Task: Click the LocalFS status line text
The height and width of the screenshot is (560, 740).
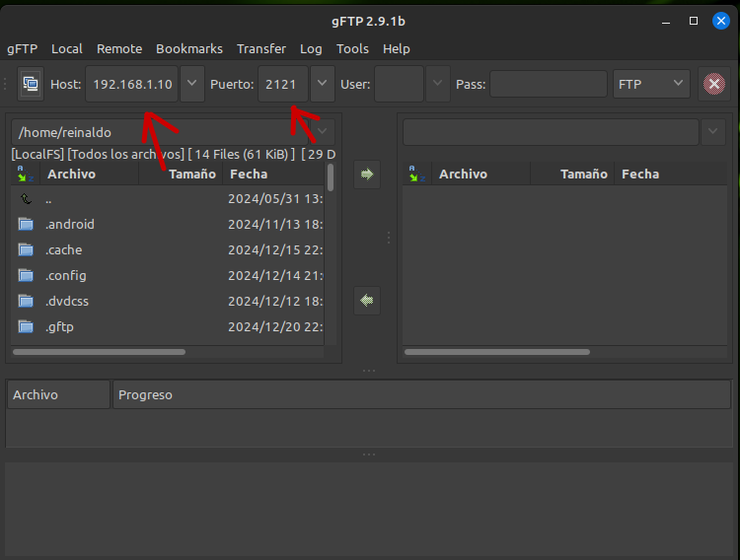Action: [174, 154]
